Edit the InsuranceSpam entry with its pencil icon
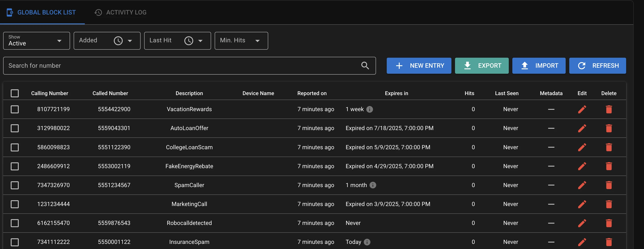The image size is (644, 249). pos(582,242)
